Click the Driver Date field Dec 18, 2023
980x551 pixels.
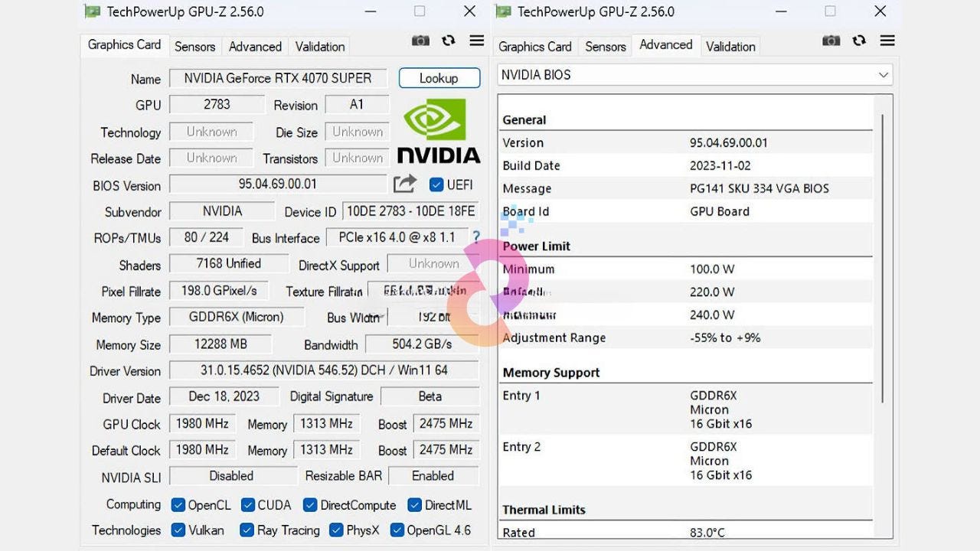[x=224, y=396]
